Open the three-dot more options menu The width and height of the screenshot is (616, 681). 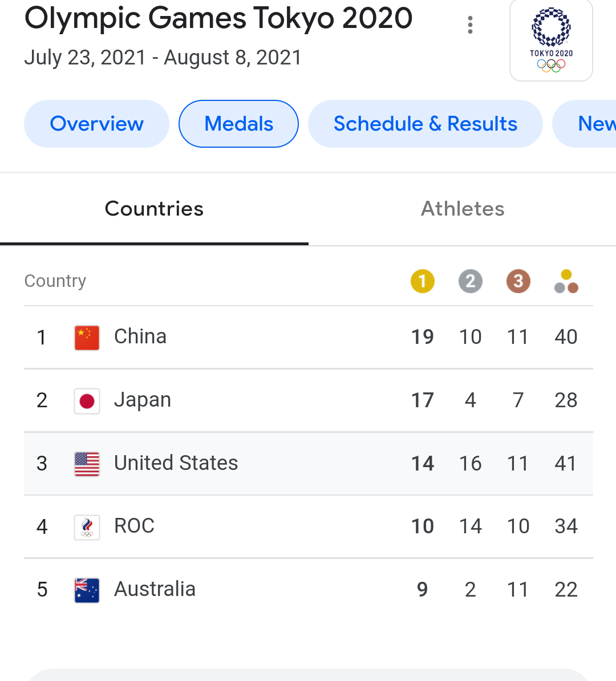coord(470,25)
